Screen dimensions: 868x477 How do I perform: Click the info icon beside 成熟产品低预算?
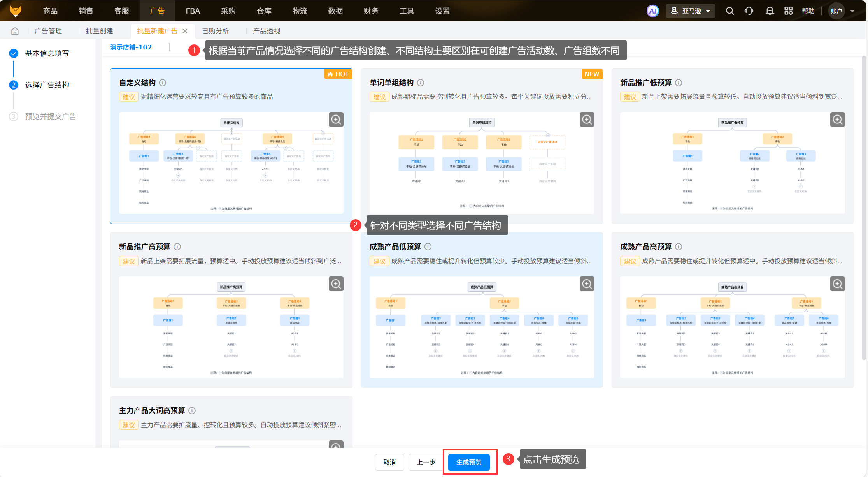click(x=428, y=246)
